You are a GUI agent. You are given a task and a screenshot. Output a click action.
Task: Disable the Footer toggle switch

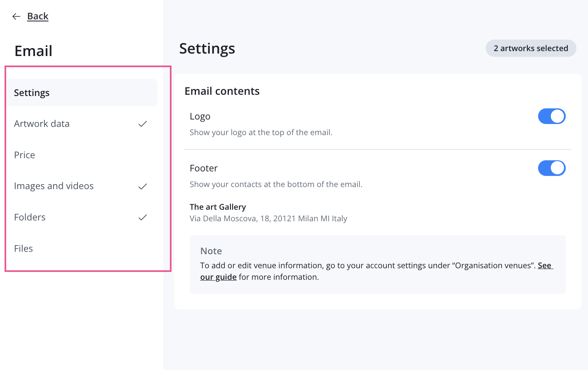tap(552, 168)
